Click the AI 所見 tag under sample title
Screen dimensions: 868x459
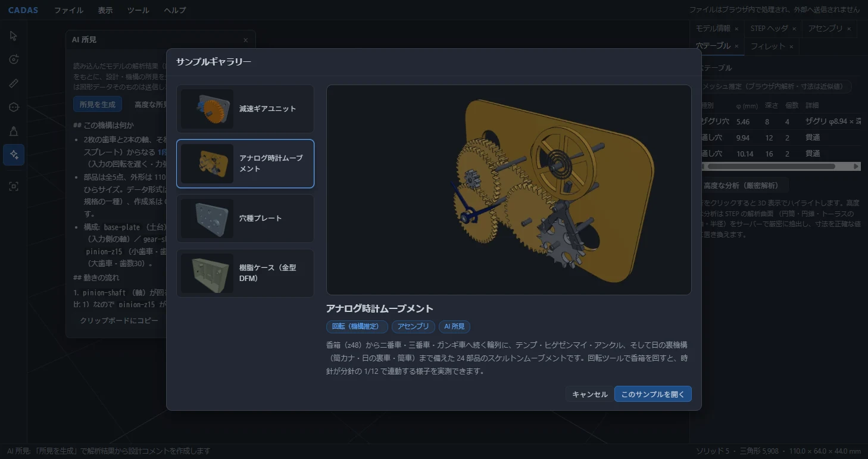click(x=454, y=326)
